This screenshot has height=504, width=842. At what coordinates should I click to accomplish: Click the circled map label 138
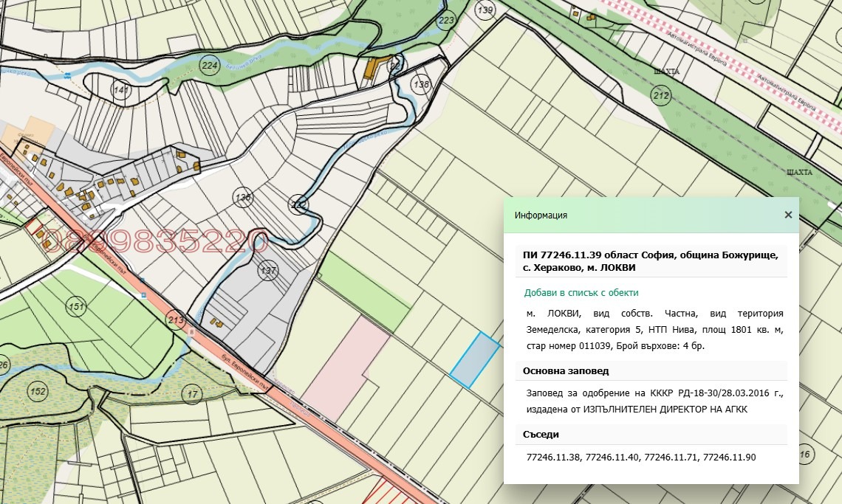[422, 84]
